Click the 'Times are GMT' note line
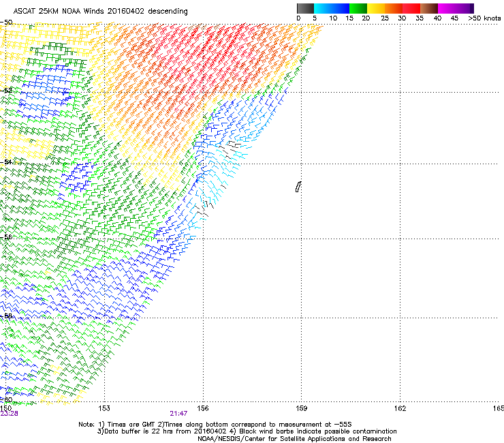Screen dimensions: 504x443 click(215, 425)
